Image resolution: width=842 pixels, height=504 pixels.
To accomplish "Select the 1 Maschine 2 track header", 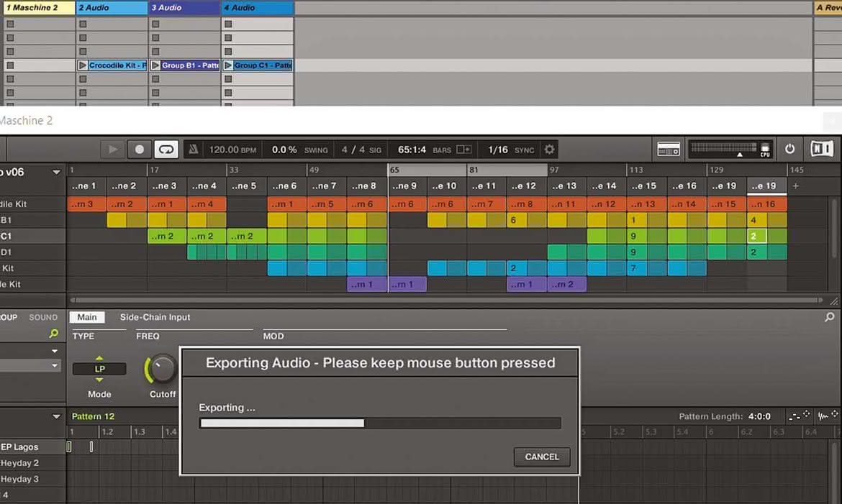I will click(x=39, y=7).
